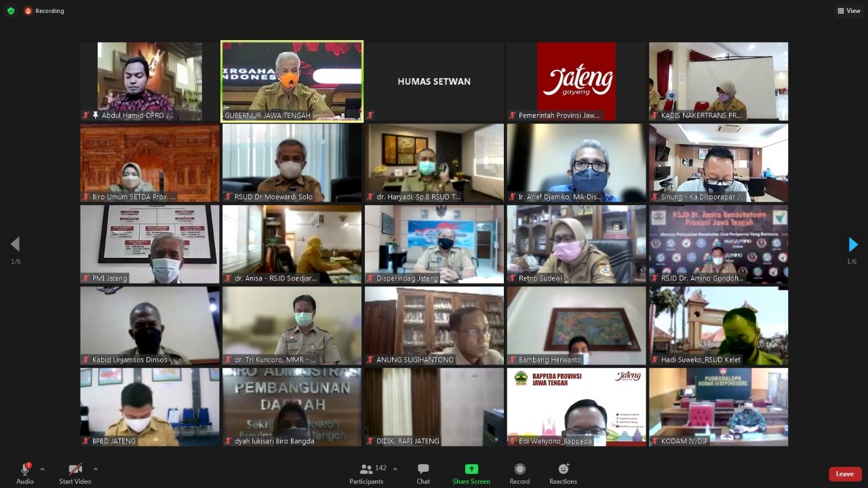The width and height of the screenshot is (868, 488).
Task: Select the Jateng Gayeng logo tile
Action: [576, 81]
